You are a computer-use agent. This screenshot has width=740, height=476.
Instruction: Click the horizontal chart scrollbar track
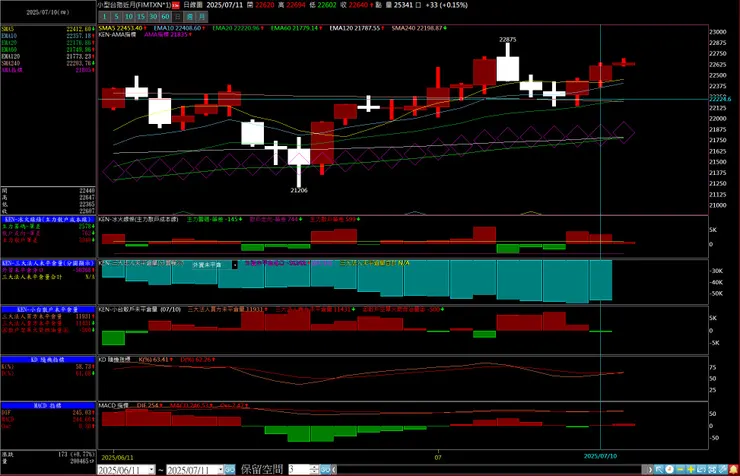(x=489, y=470)
